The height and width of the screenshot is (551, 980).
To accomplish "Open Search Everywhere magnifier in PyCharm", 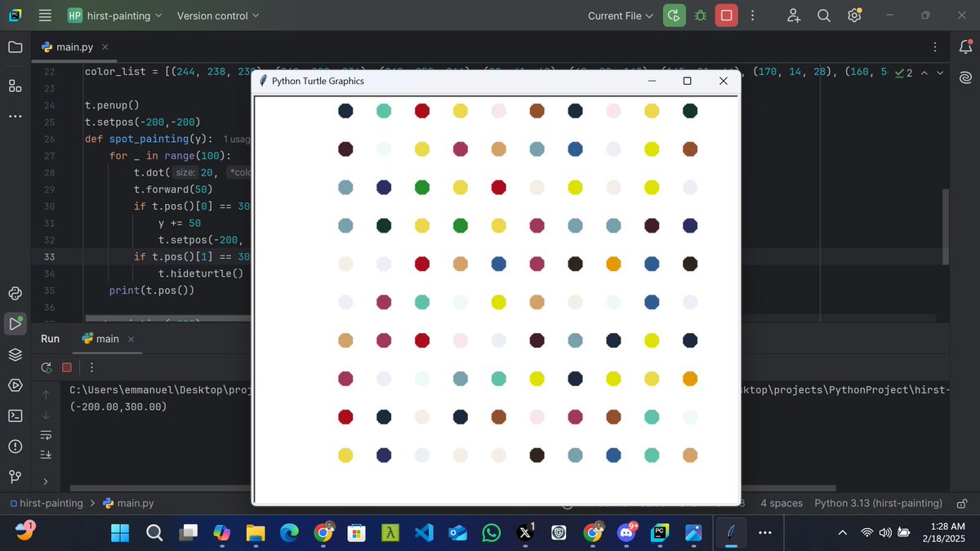I will 824,16.
